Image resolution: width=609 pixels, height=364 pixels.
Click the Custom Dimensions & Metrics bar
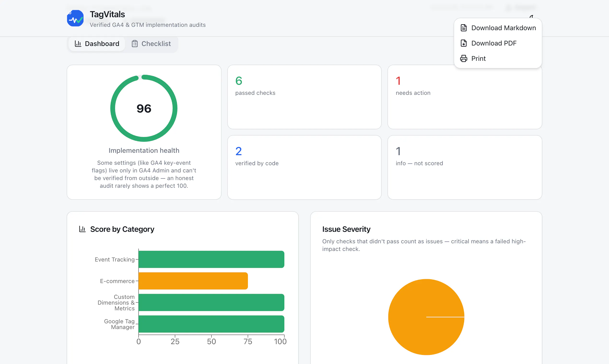[x=211, y=302]
